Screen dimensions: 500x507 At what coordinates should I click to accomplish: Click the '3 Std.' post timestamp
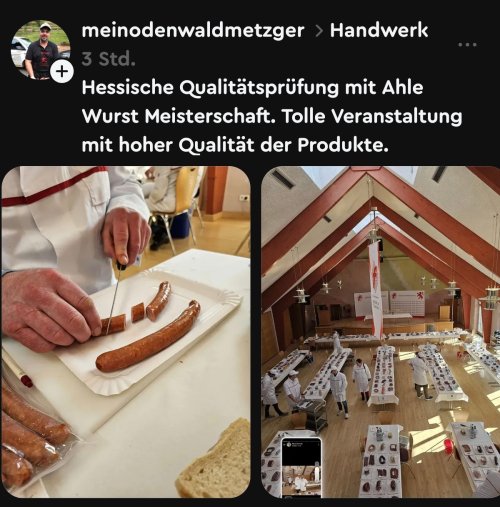(109, 59)
